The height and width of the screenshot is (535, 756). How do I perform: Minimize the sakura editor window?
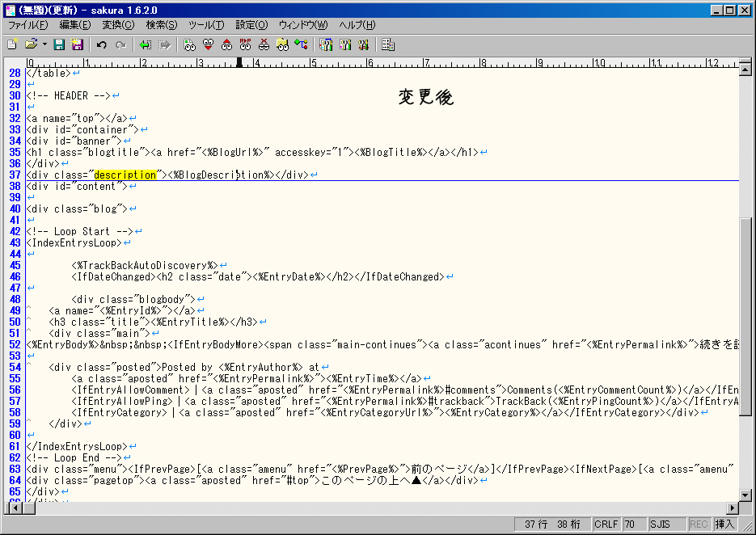[x=717, y=11]
